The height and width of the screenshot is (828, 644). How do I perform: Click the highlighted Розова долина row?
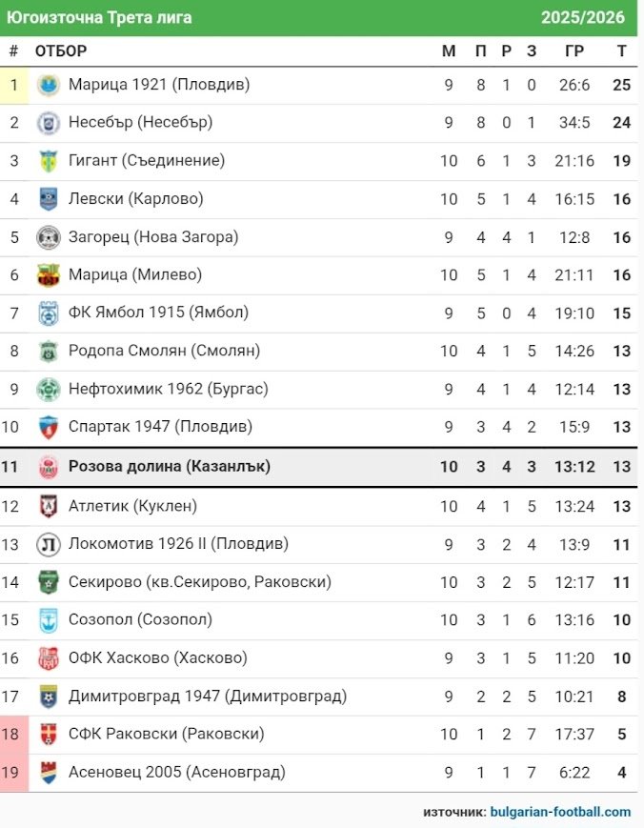point(286,467)
